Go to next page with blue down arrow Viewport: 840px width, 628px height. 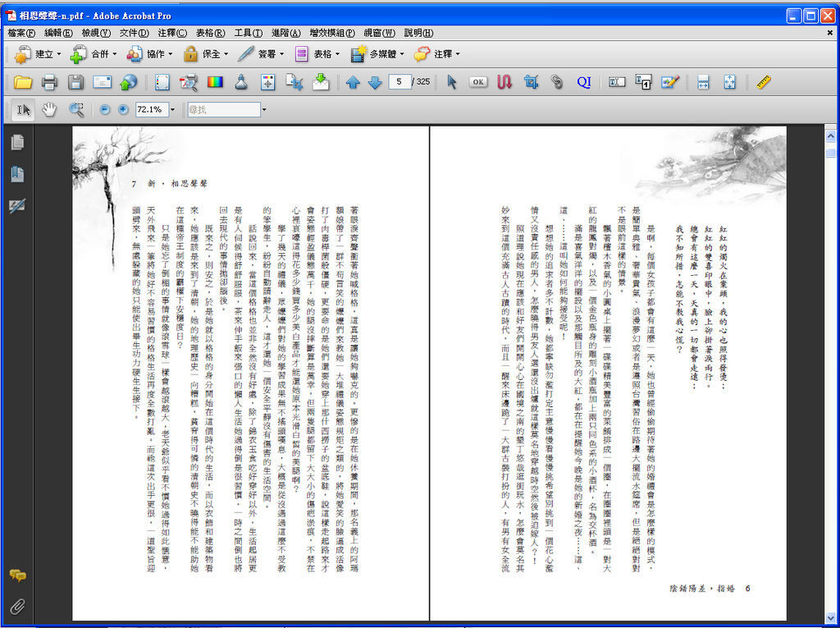[375, 82]
